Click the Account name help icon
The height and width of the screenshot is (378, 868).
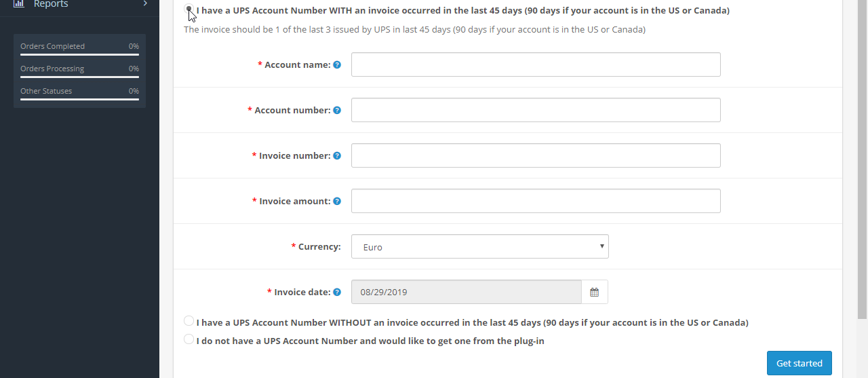pyautogui.click(x=337, y=65)
